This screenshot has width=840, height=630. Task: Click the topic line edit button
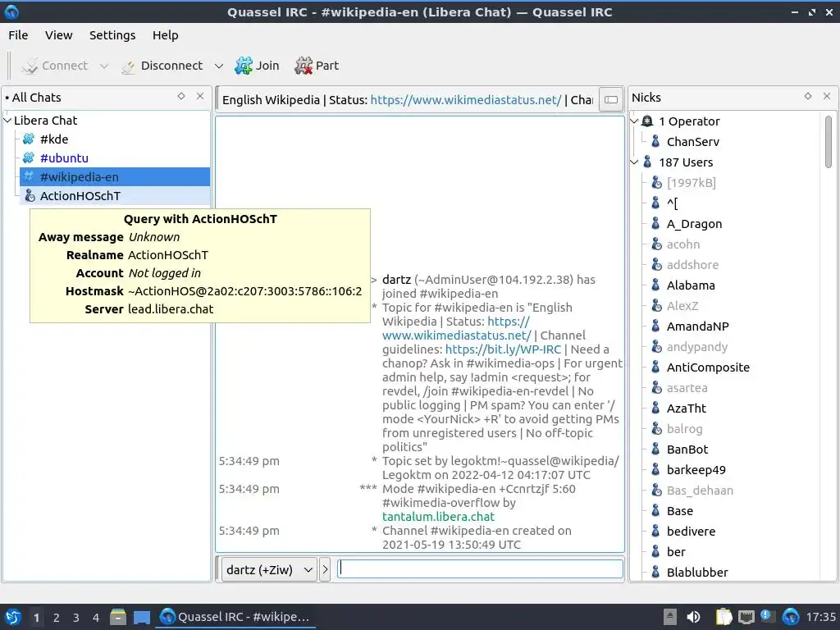tap(610, 99)
